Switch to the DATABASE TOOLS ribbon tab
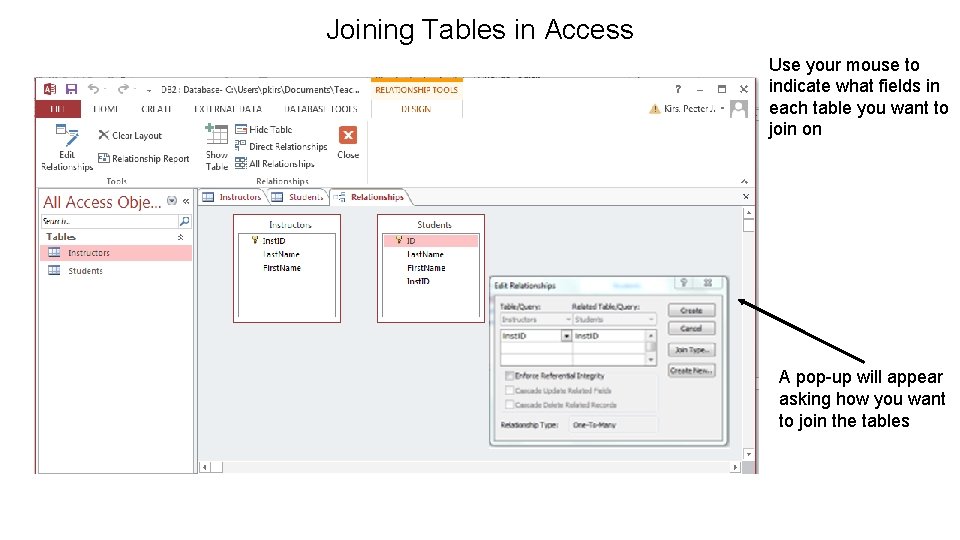Image resolution: width=960 pixels, height=540 pixels. click(x=321, y=109)
